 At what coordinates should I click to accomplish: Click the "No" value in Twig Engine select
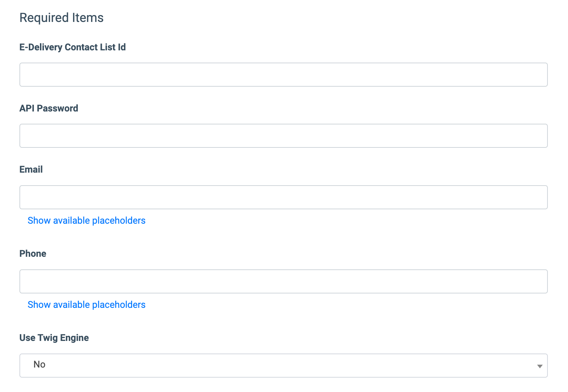pyautogui.click(x=40, y=365)
